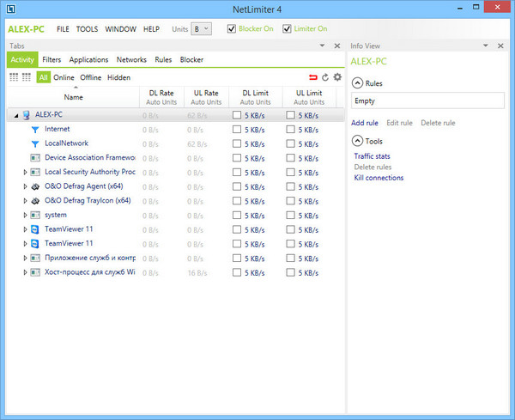Open the Units dropdown
The width and height of the screenshot is (515, 420).
201,28
